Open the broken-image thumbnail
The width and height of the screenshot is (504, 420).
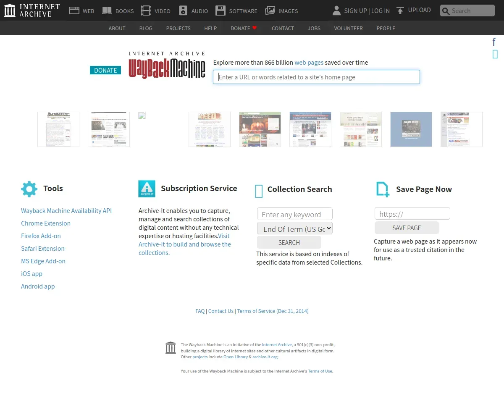[x=142, y=115]
